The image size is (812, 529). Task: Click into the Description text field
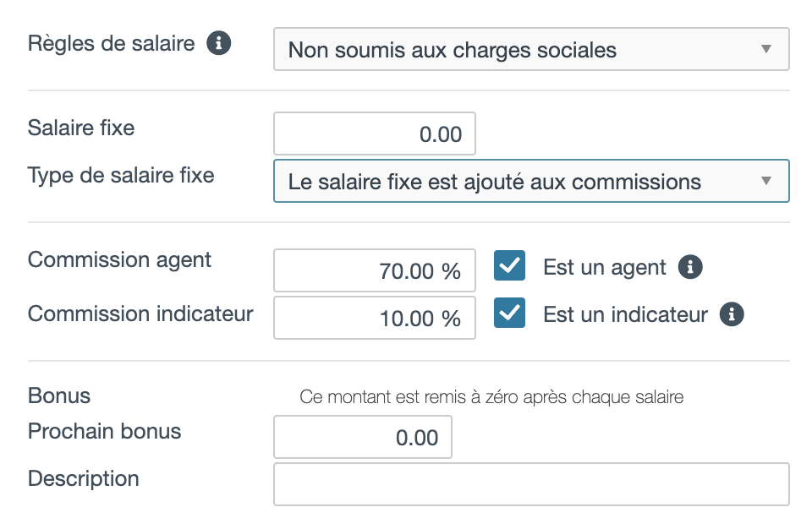tap(531, 484)
